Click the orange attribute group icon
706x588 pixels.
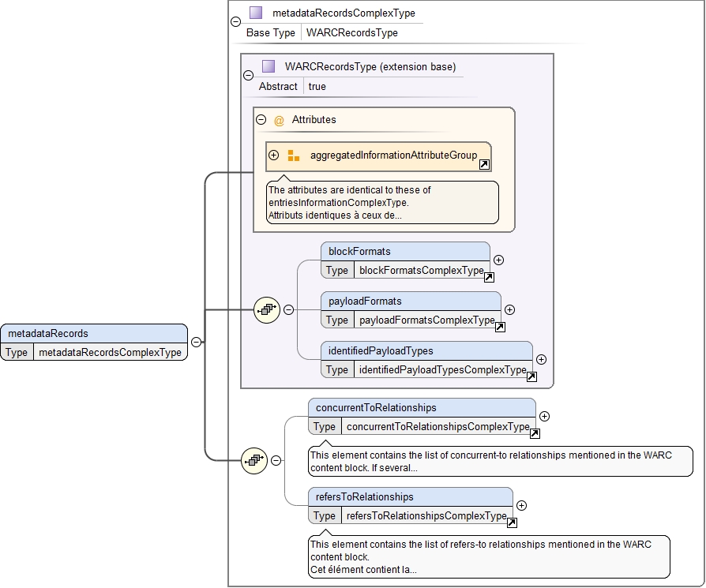pos(294,155)
